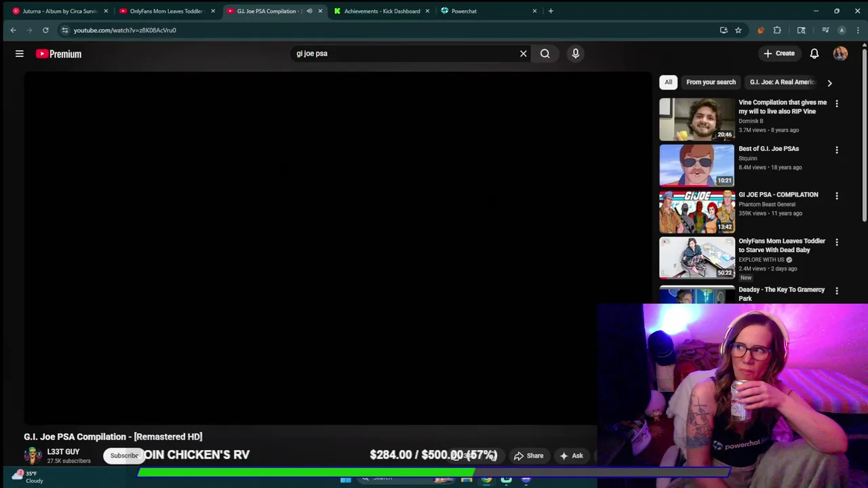Open YouTube notifications bell
Viewport: 868px width, 488px height.
(814, 54)
